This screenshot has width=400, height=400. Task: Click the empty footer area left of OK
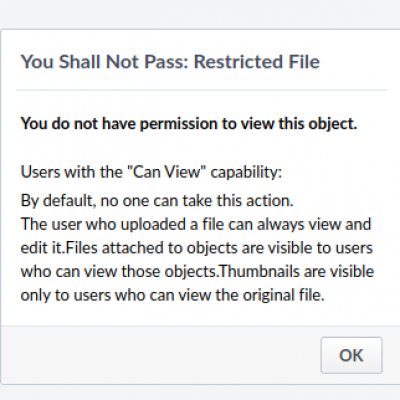160,355
